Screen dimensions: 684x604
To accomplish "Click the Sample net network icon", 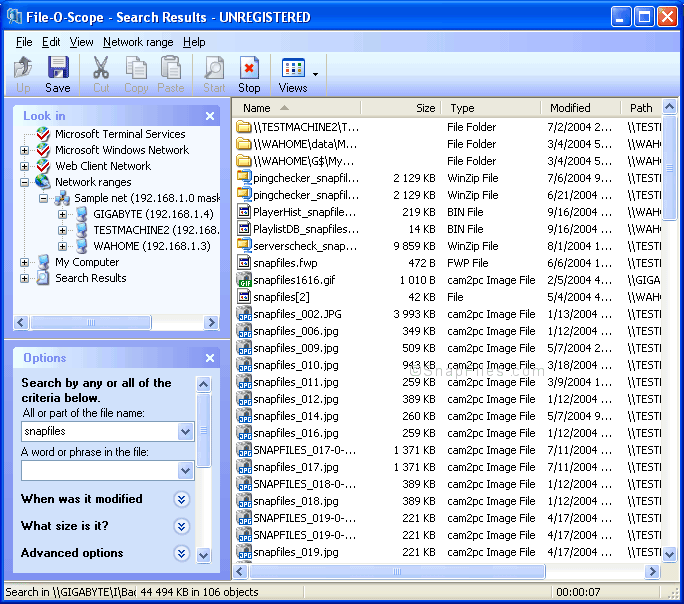I will coord(62,198).
